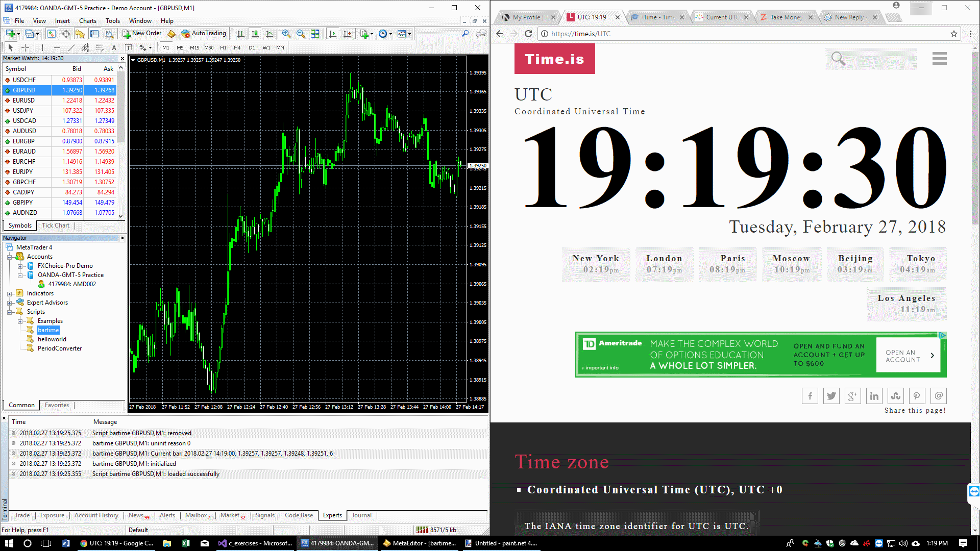Screen dimensions: 980x551
Task: Toggle AutoTrading on
Action: (204, 34)
